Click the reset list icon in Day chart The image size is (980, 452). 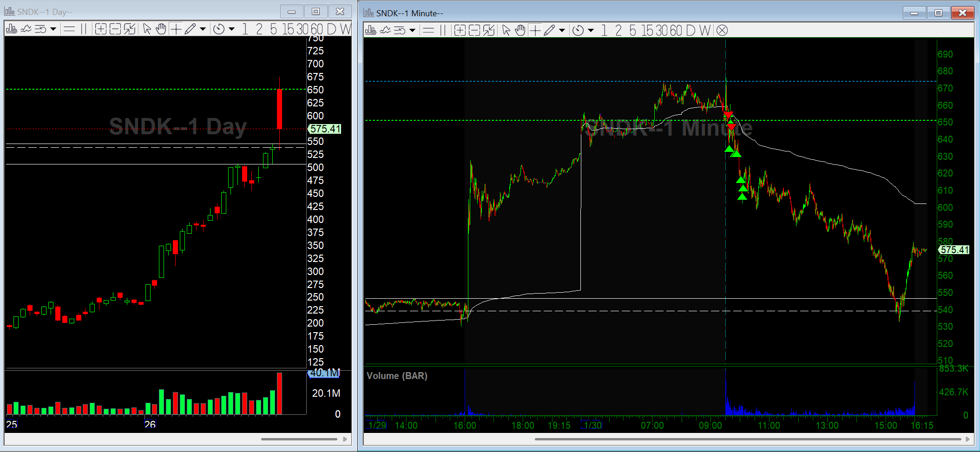pos(41,29)
